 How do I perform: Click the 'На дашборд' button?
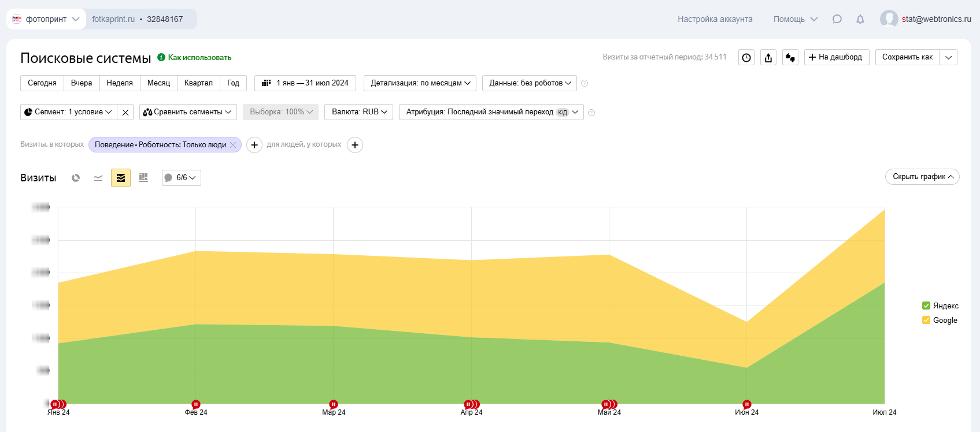[836, 57]
